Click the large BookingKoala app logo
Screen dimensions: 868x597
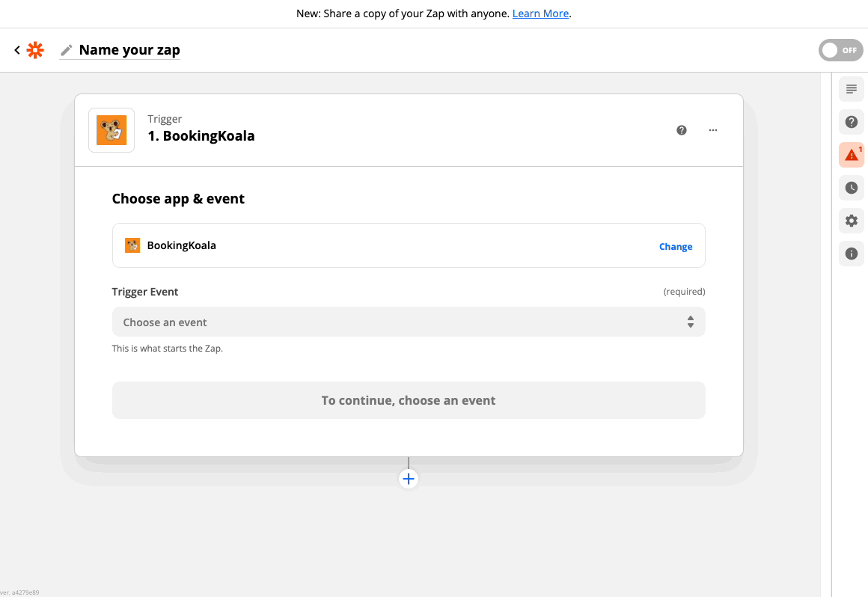tap(111, 130)
